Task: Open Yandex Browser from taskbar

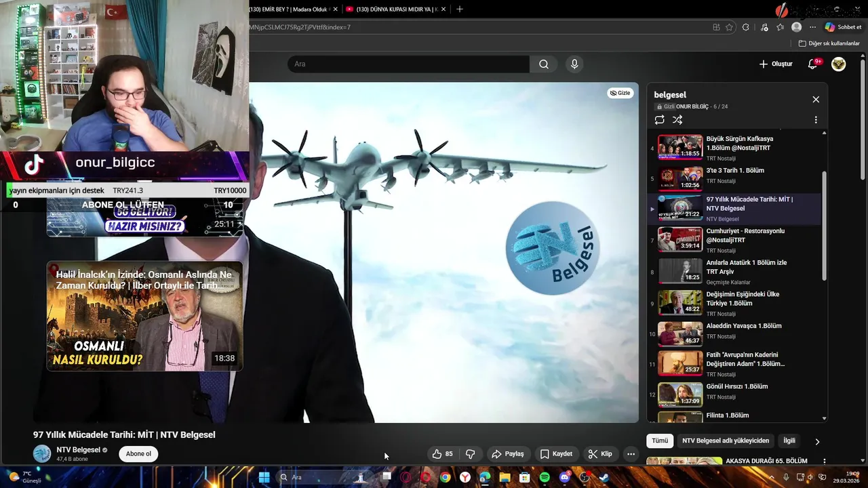Action: (465, 477)
